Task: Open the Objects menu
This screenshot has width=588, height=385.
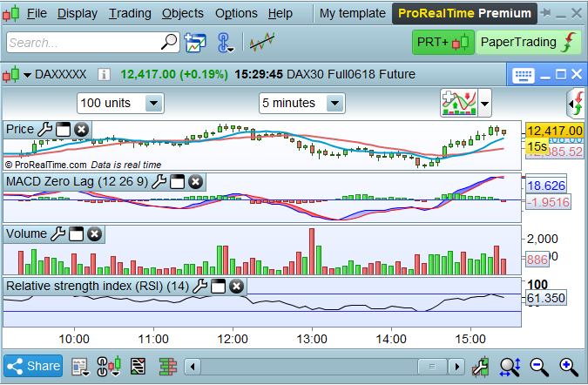Action: click(x=183, y=13)
